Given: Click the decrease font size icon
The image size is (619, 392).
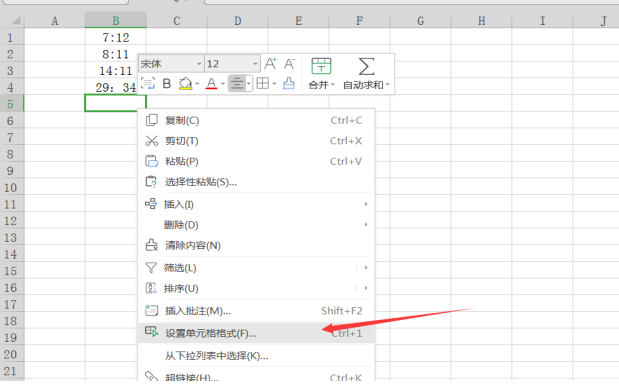Looking at the screenshot, I should [x=290, y=64].
